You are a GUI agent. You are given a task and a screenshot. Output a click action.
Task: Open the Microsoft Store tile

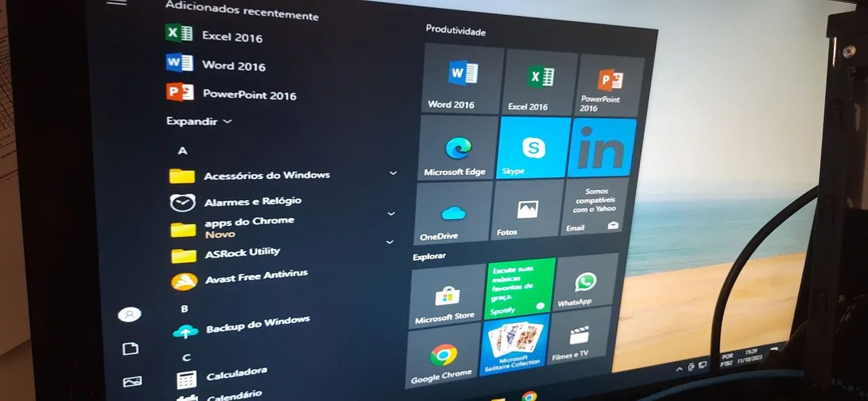[x=446, y=297]
